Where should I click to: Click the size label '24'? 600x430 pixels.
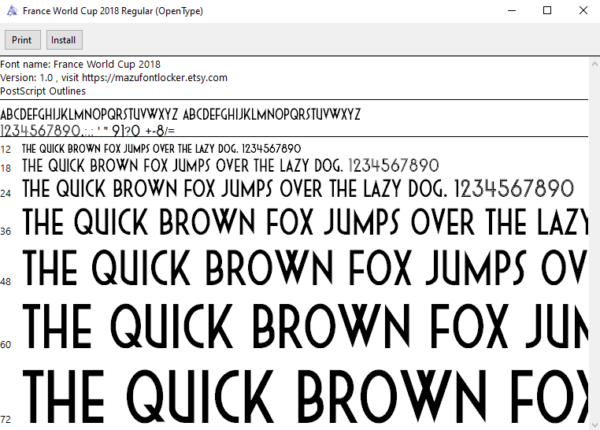(6, 193)
